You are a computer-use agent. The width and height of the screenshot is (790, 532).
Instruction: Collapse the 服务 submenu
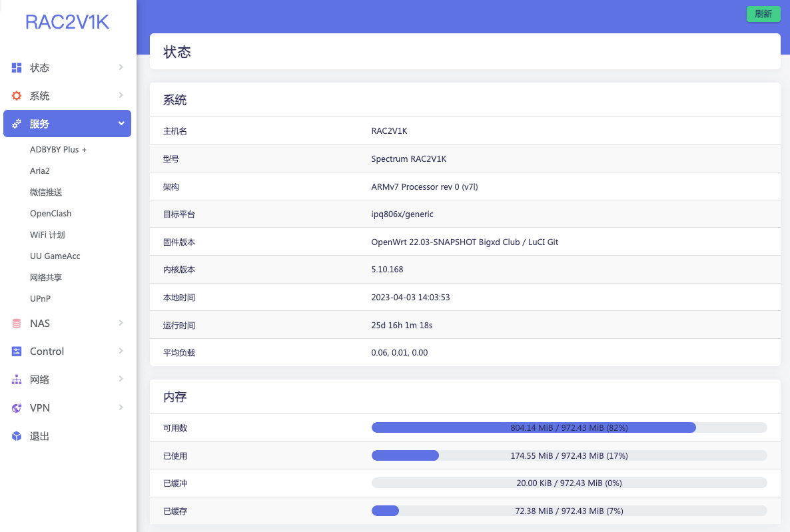(x=121, y=123)
